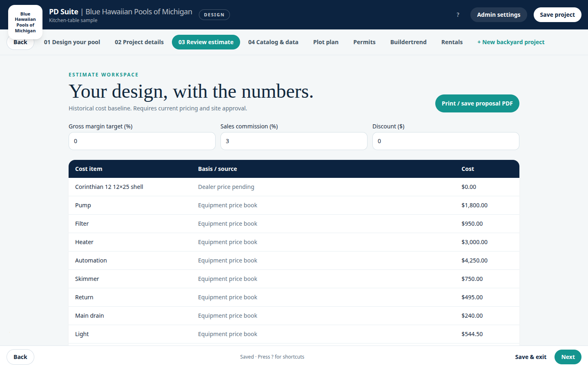Focus the Discount ($) input field
588x368 pixels.
(446, 141)
